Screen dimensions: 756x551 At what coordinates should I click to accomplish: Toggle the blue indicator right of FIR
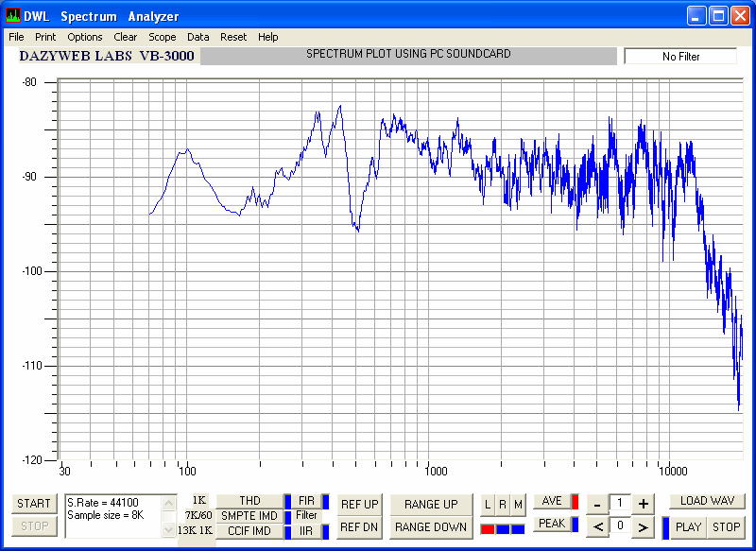[x=326, y=501]
